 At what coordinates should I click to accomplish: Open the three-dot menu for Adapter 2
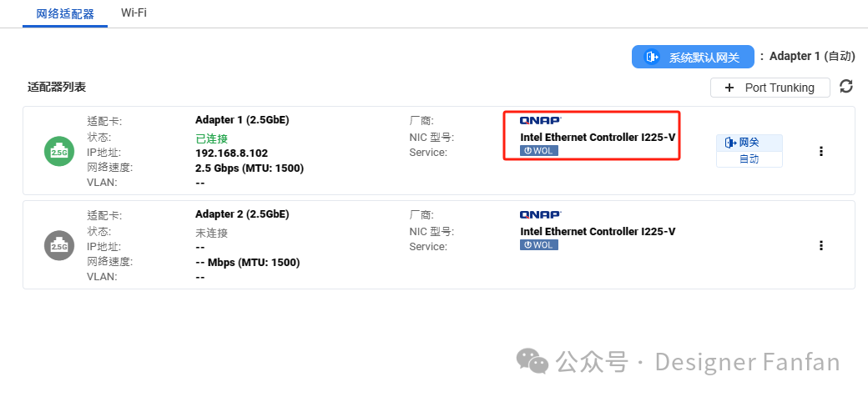click(821, 245)
